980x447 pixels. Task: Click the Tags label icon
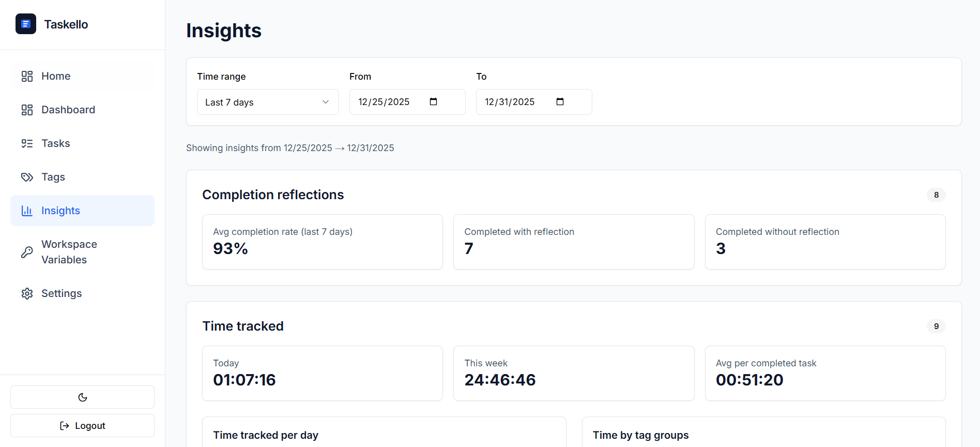27,177
